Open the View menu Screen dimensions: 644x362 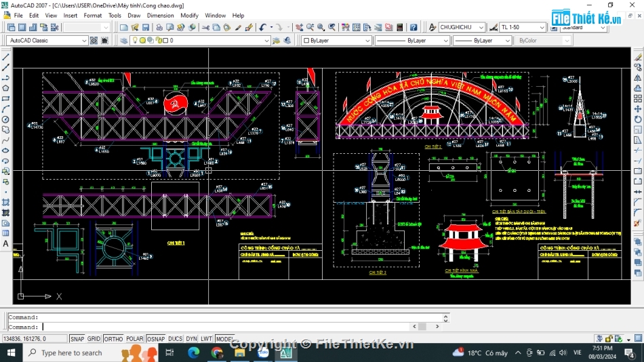[x=51, y=16]
